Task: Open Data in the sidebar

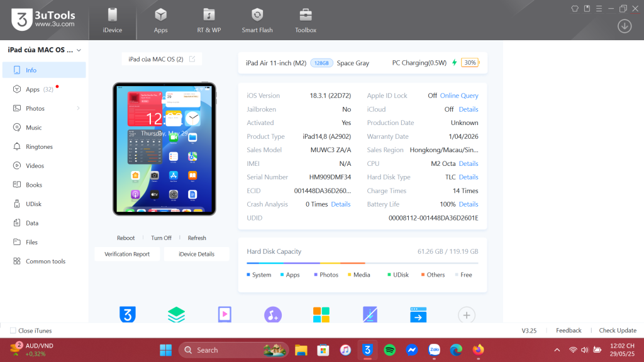Action: tap(44, 223)
